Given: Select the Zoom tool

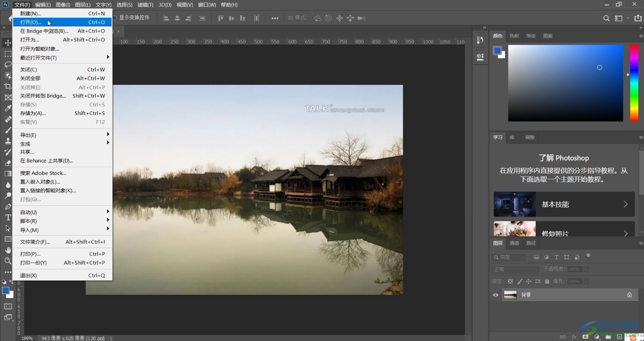Looking at the screenshot, I should [8, 261].
